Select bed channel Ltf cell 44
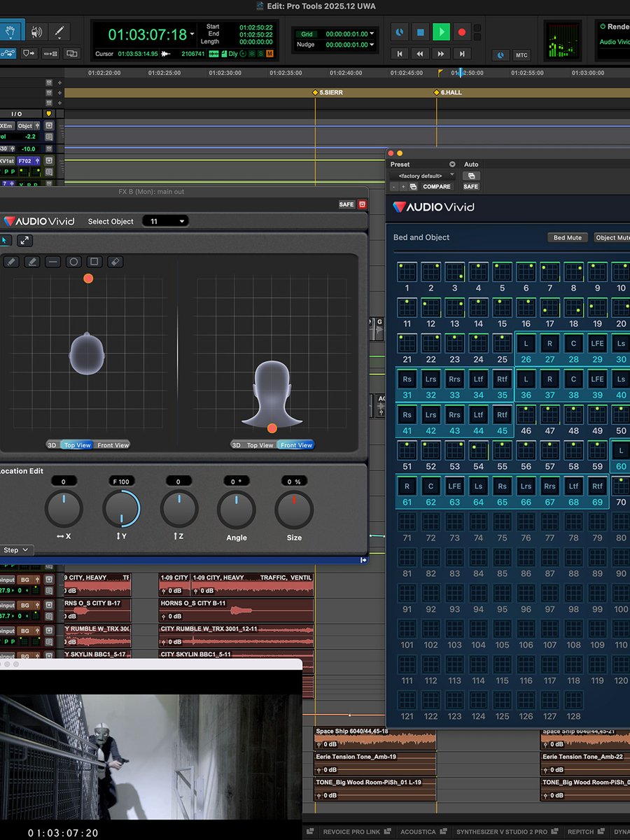630x840 pixels. (479, 415)
